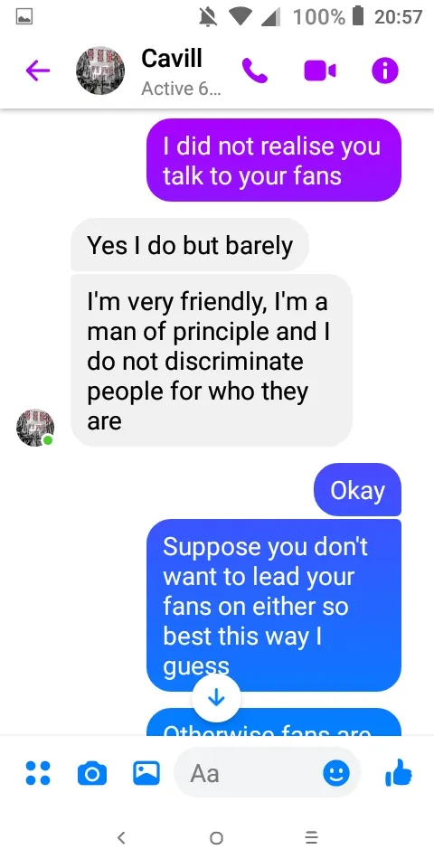
Task: Select the "Yes I do but barely" message
Action: (x=190, y=245)
